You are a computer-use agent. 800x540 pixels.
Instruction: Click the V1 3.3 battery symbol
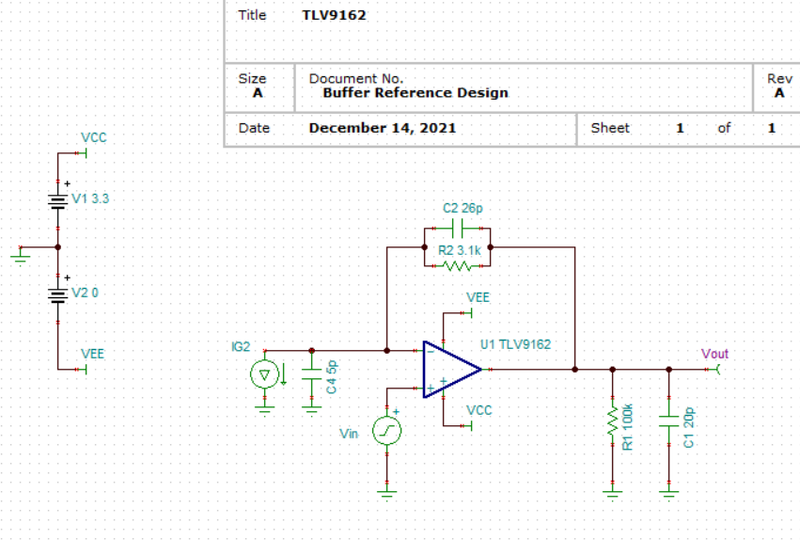click(58, 201)
